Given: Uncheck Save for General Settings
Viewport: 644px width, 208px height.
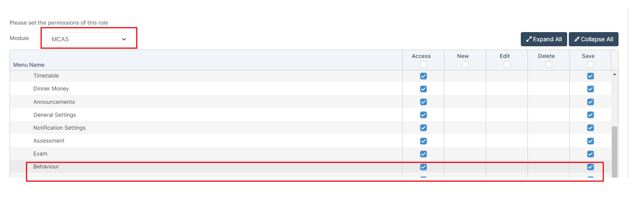Looking at the screenshot, I should (591, 115).
